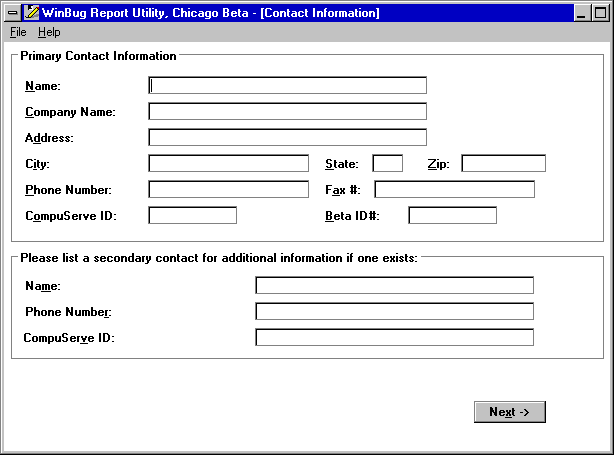Focus the Fax # input field
The image size is (614, 455).
click(x=454, y=190)
